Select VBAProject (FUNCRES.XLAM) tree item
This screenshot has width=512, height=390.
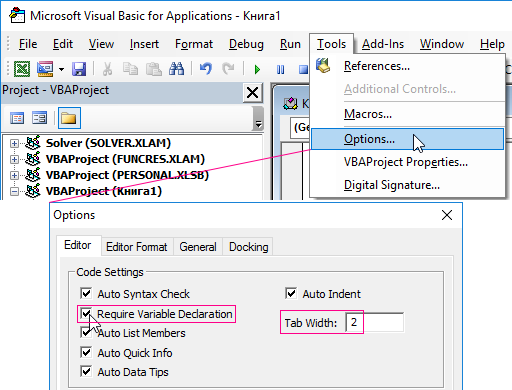pos(125,159)
